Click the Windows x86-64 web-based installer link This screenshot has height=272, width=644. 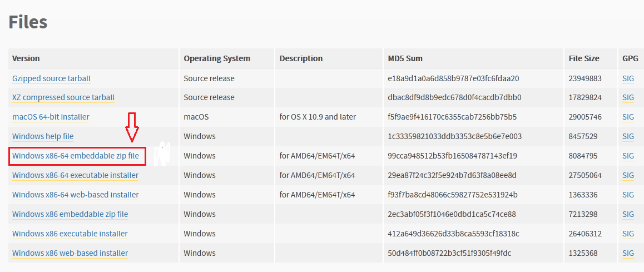coord(76,195)
